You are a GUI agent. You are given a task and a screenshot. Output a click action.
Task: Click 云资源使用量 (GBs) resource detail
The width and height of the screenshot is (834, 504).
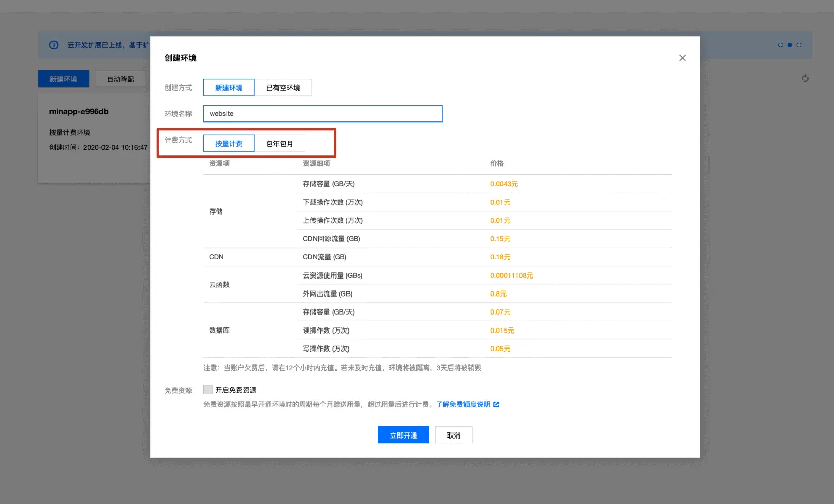pos(333,275)
